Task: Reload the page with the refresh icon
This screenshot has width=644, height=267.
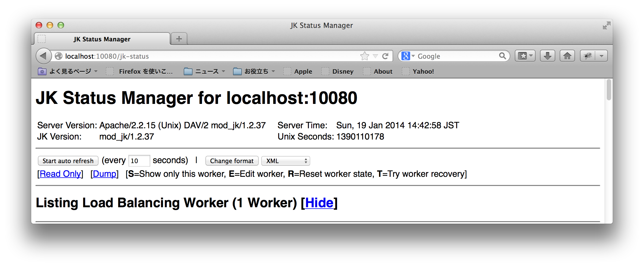Action: pyautogui.click(x=385, y=56)
